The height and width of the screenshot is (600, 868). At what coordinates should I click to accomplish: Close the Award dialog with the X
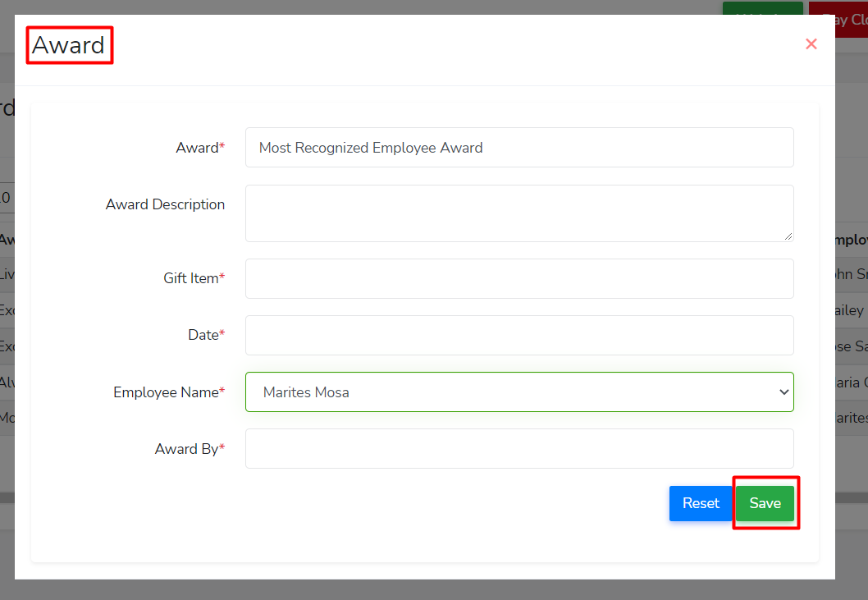click(x=811, y=44)
